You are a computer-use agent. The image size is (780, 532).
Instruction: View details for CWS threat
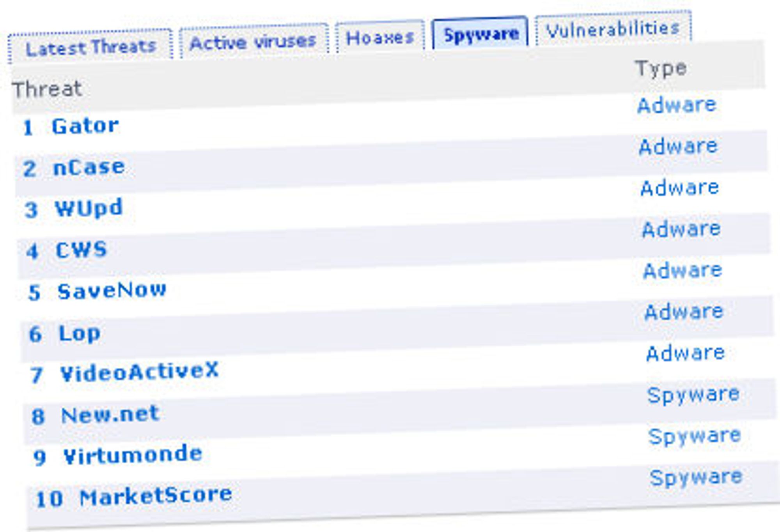[81, 249]
